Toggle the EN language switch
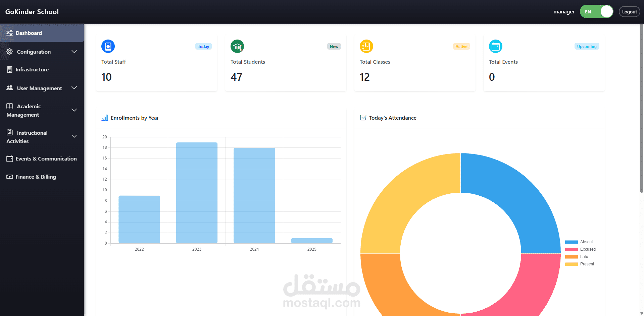 pos(597,12)
